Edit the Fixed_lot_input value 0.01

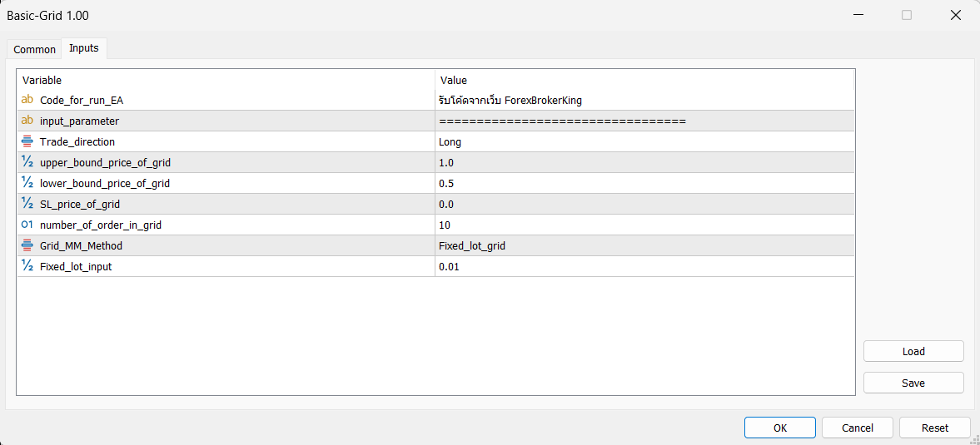tap(644, 266)
